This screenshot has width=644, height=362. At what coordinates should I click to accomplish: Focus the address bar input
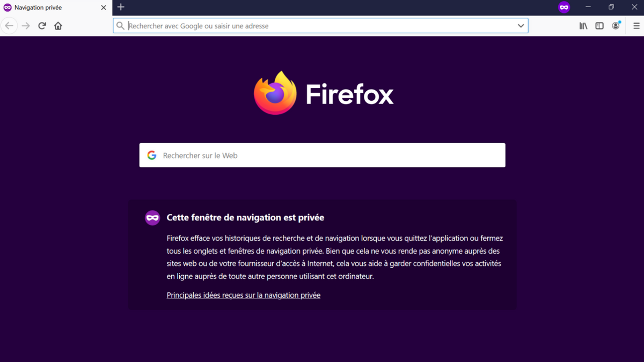click(x=320, y=26)
